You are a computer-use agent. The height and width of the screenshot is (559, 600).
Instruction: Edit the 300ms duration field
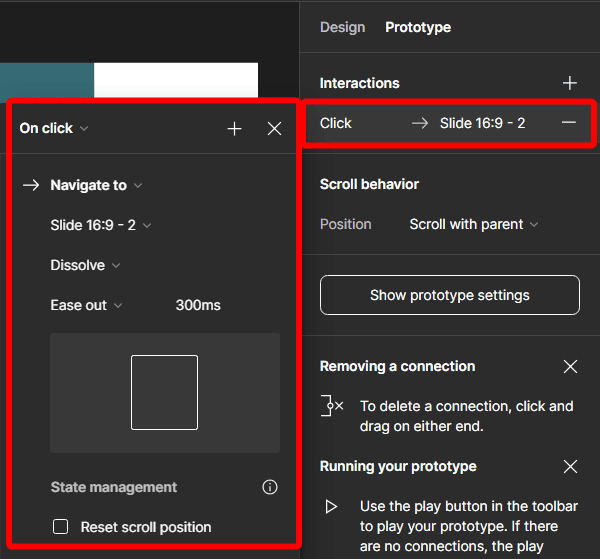pos(198,305)
